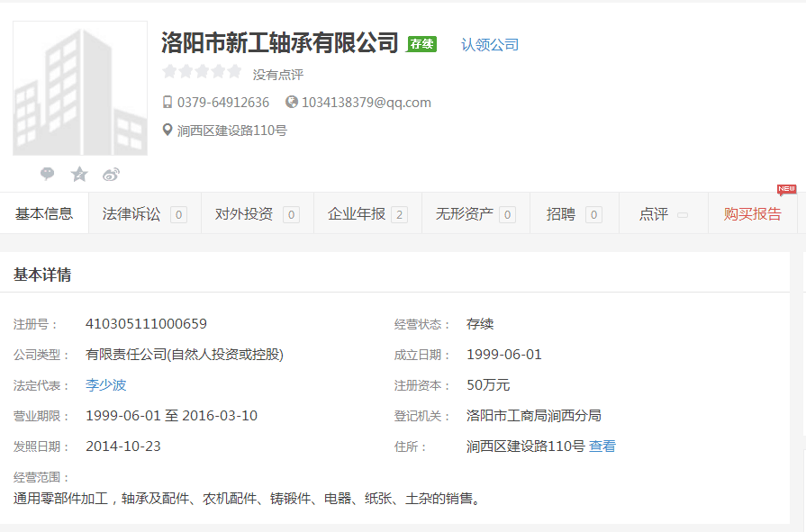Click the green 存续 status badge
Viewport: 806px width, 532px height.
point(421,44)
